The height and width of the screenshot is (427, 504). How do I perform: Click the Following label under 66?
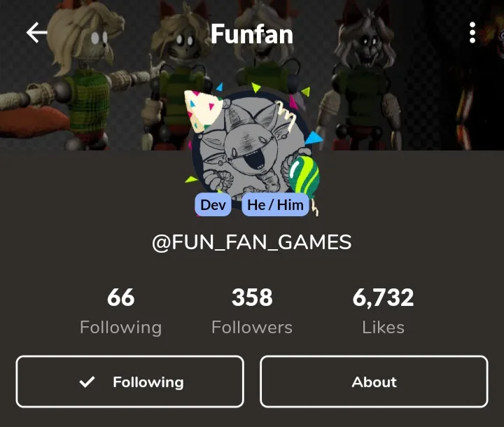[121, 328]
